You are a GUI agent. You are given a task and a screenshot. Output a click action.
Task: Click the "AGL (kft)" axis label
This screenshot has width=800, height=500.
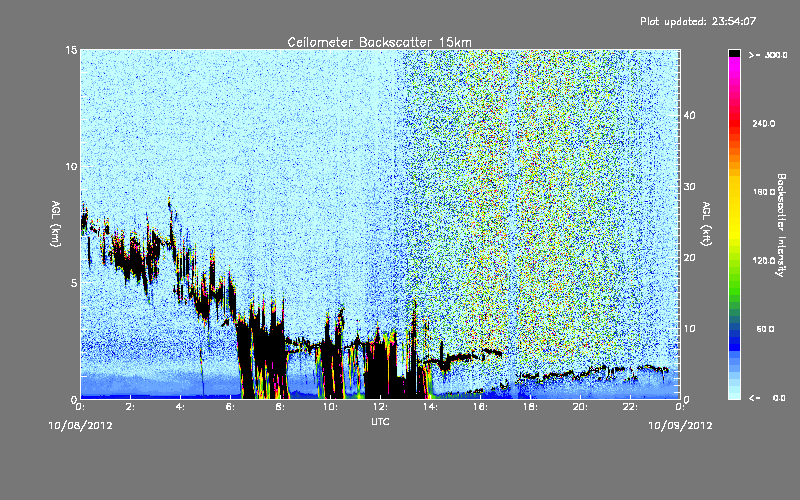[706, 224]
